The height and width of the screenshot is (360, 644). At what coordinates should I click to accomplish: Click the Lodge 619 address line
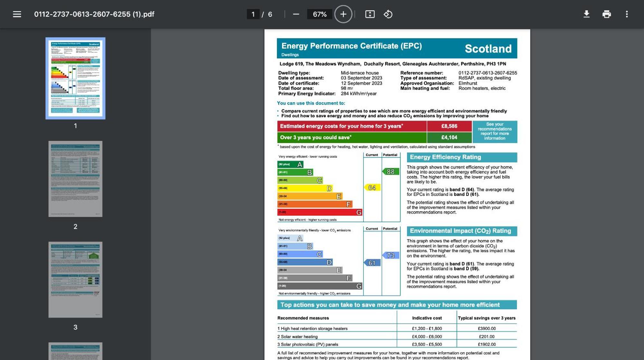tap(393, 64)
